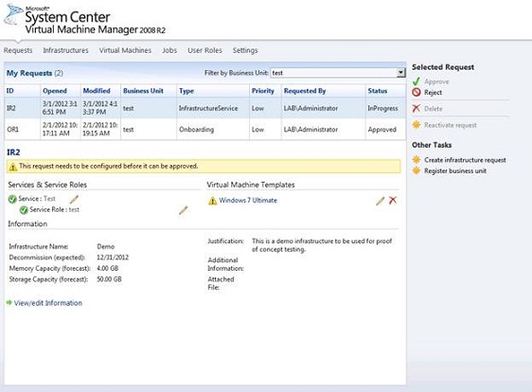This screenshot has width=532, height=392.
Task: Click the red Reject circle icon
Action: coord(417,92)
